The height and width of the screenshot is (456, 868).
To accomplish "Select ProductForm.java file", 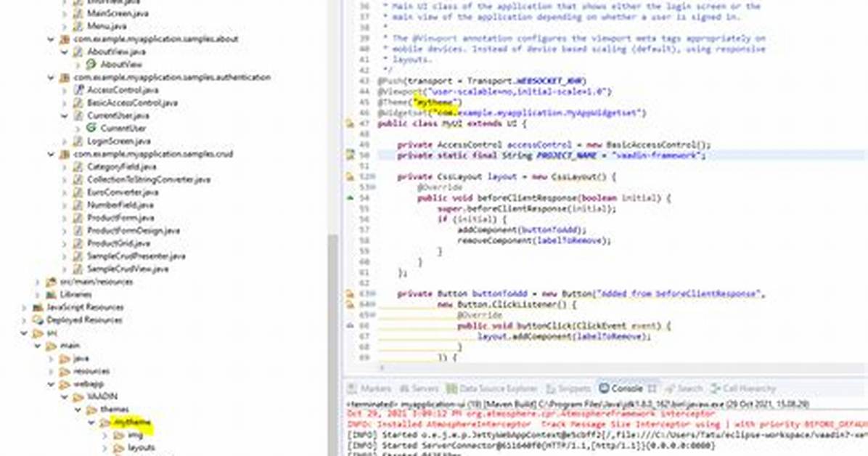I will (x=120, y=218).
